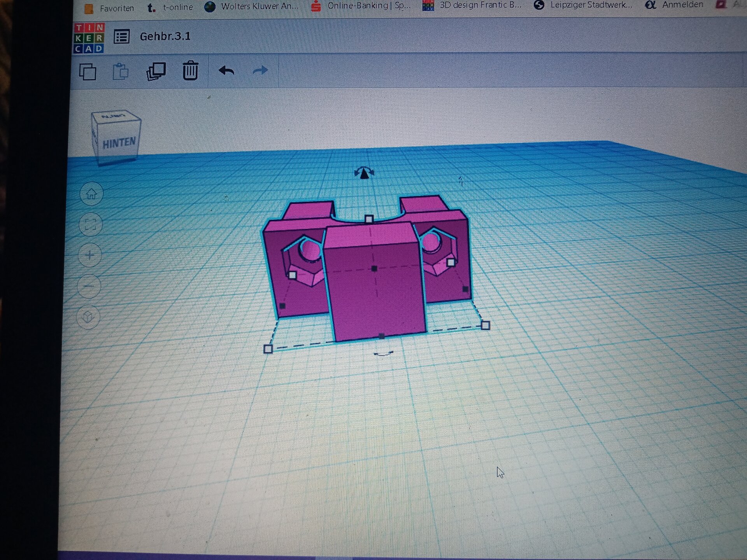Zoom out with the minus button
This screenshot has height=560, width=747.
click(x=89, y=286)
